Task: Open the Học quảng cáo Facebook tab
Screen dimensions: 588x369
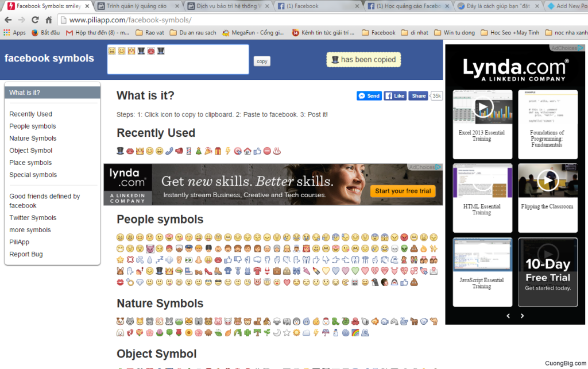Action: click(409, 6)
